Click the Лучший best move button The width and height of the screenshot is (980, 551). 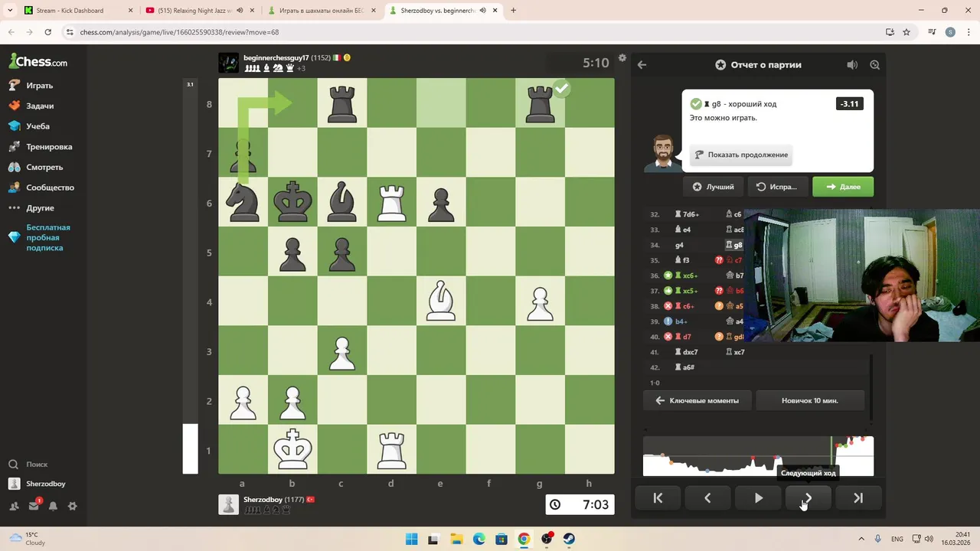(713, 187)
